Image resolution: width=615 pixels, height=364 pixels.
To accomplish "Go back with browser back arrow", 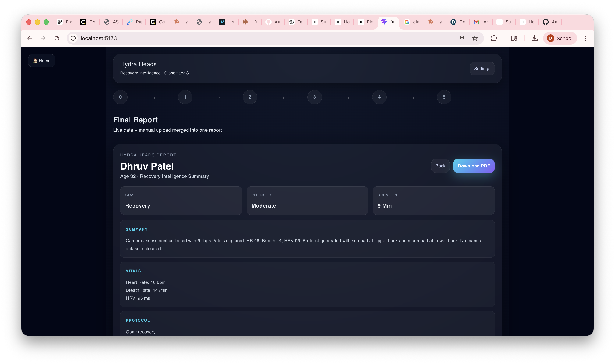I will click(30, 38).
